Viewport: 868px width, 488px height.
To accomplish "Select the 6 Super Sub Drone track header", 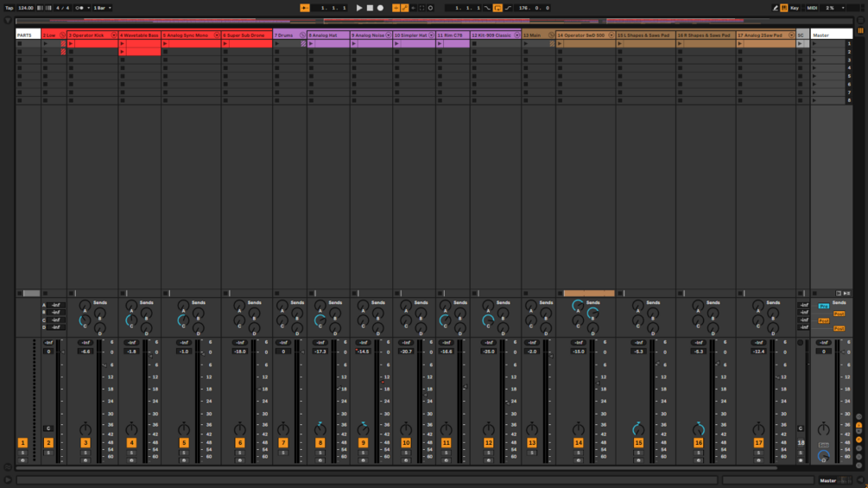I will coord(247,35).
